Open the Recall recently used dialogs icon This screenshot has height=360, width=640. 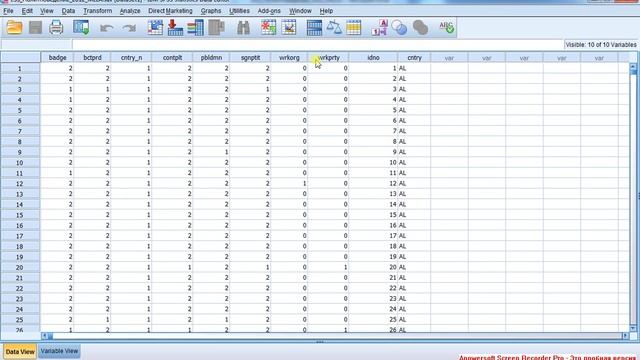(81, 27)
